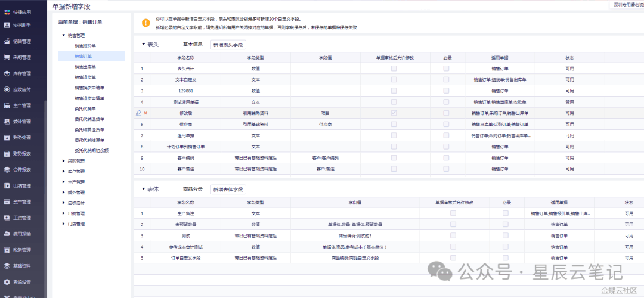The width and height of the screenshot is (644, 298).
Task: Click the red delete X on 修改后 row
Action: point(145,113)
